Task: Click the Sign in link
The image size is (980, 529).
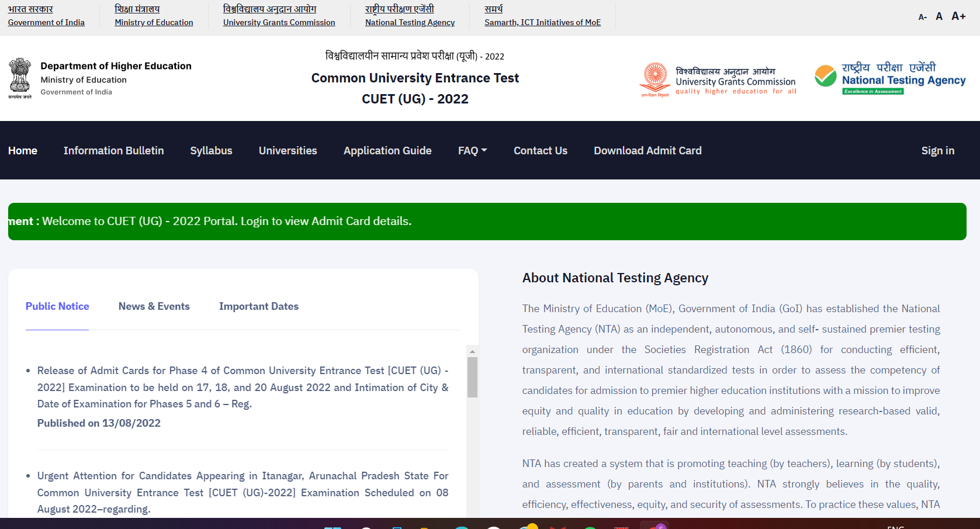Action: click(x=937, y=150)
